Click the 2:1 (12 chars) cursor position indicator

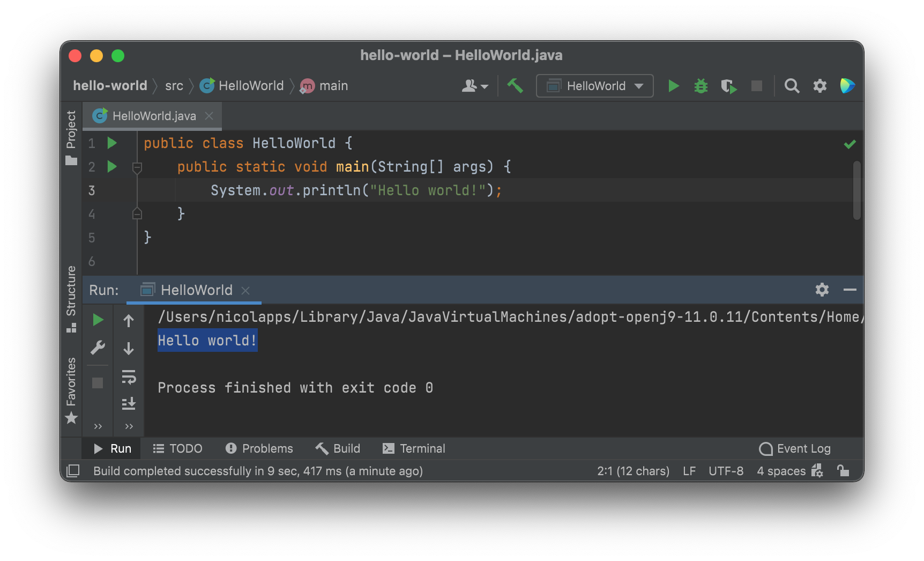(x=634, y=471)
